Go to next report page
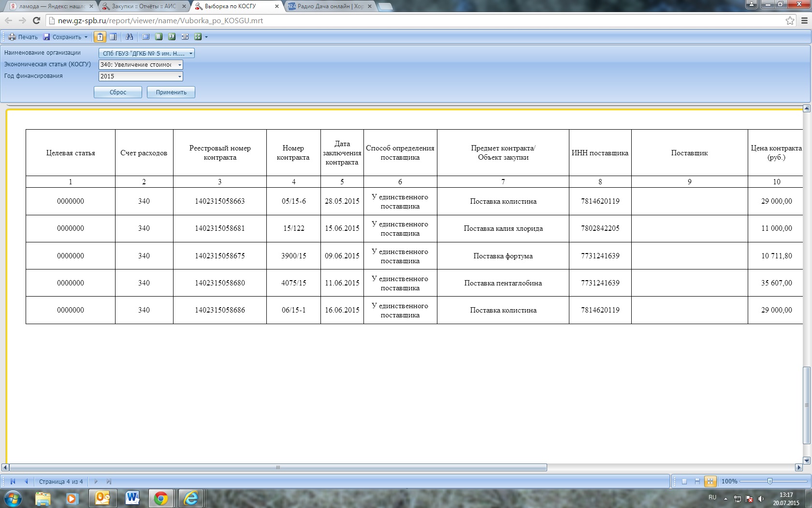The width and height of the screenshot is (812, 508). [x=96, y=481]
